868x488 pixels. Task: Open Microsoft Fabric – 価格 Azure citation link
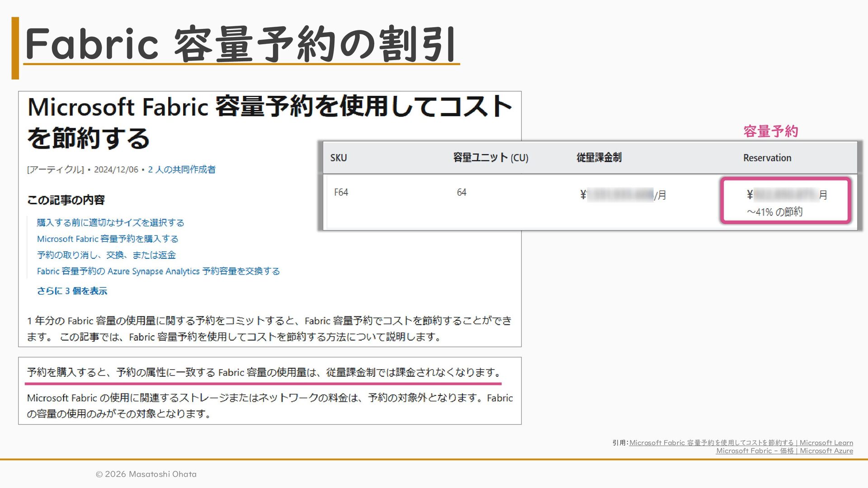click(784, 451)
